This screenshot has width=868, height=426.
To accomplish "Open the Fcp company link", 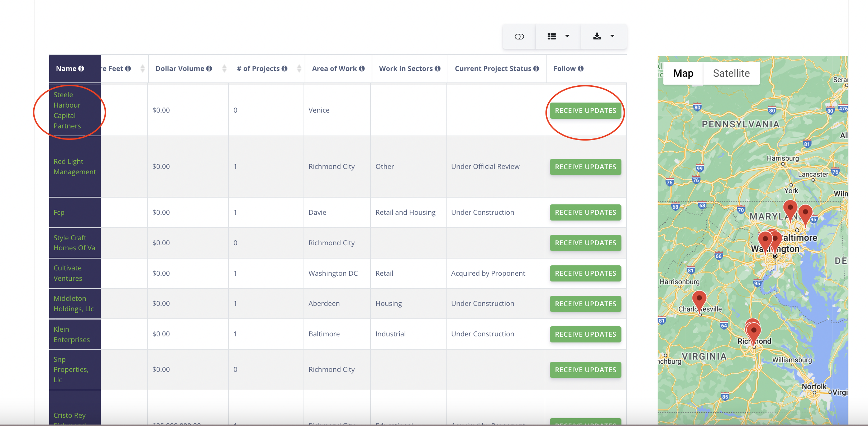I will point(59,212).
